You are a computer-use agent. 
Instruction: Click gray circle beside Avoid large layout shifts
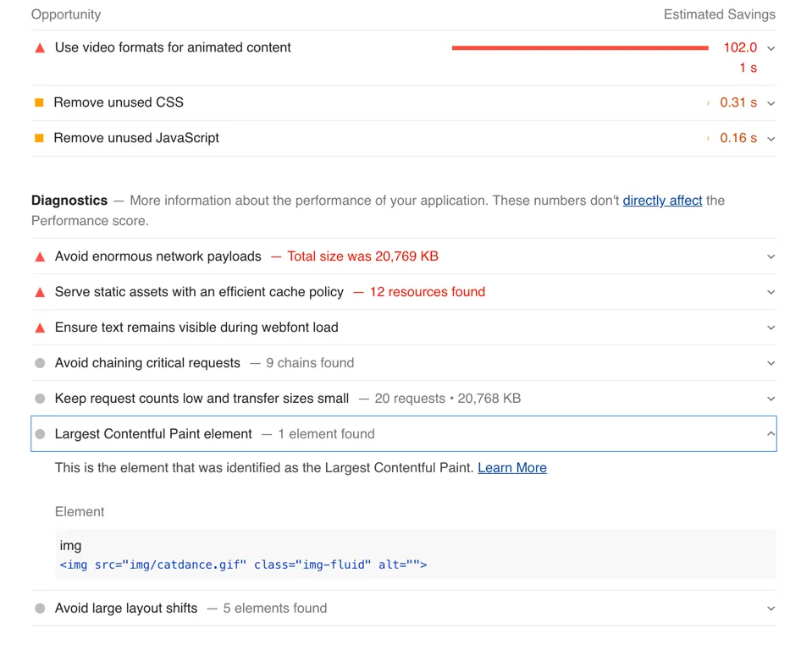pos(40,609)
